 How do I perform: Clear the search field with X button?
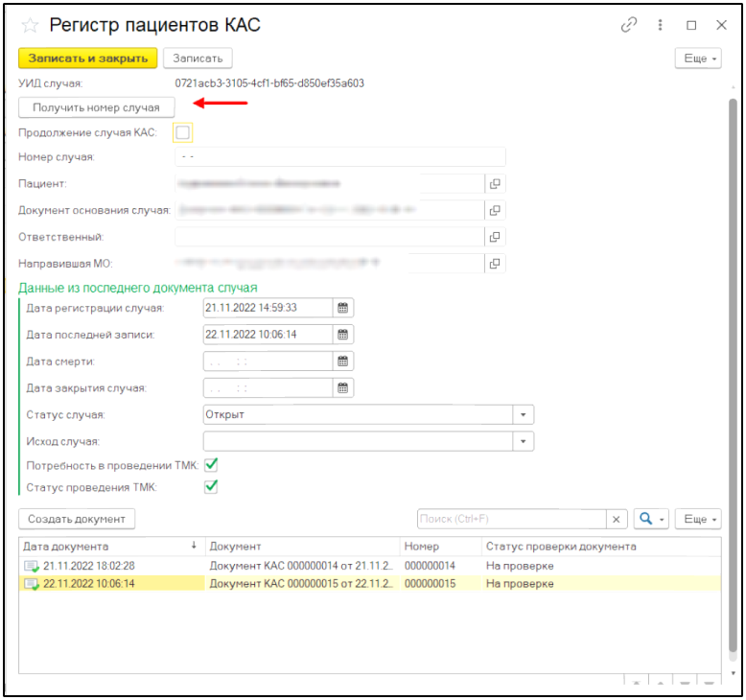tap(618, 519)
